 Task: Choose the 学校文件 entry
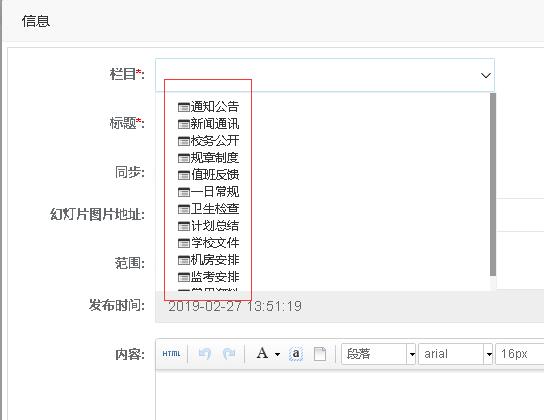[215, 243]
